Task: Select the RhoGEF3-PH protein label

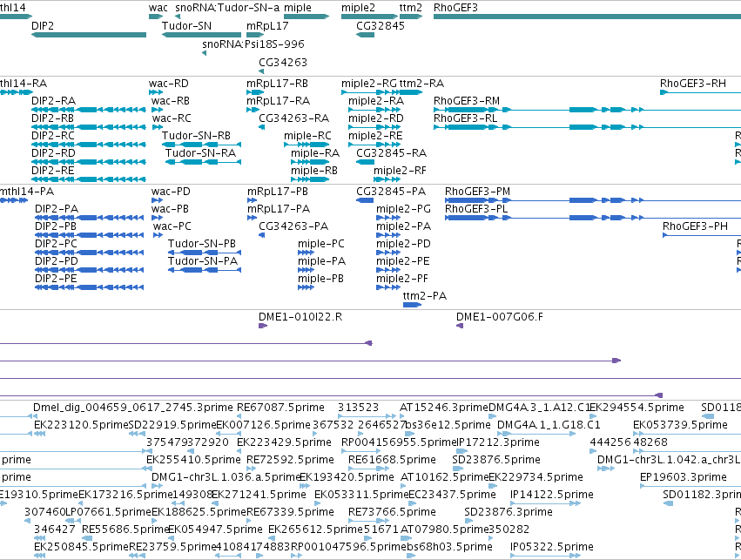Action: click(x=695, y=226)
